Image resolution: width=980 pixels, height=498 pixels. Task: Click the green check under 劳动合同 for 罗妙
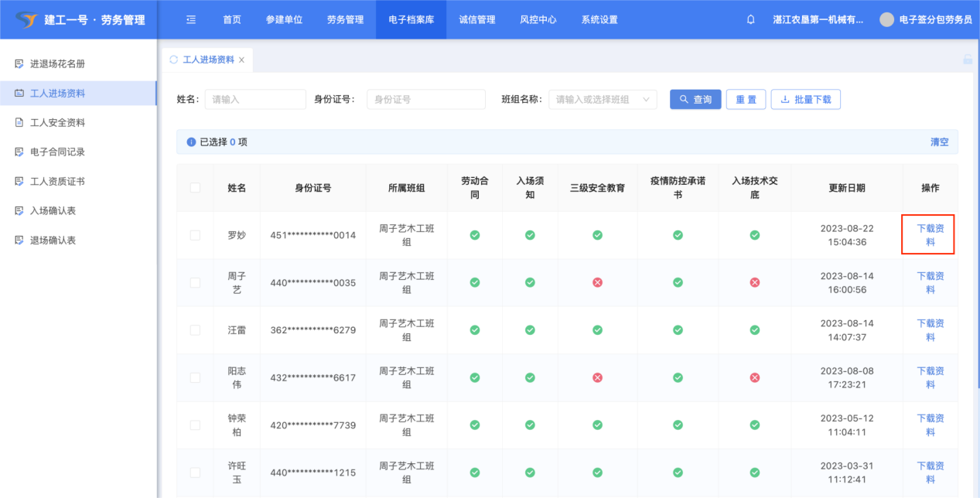click(475, 235)
